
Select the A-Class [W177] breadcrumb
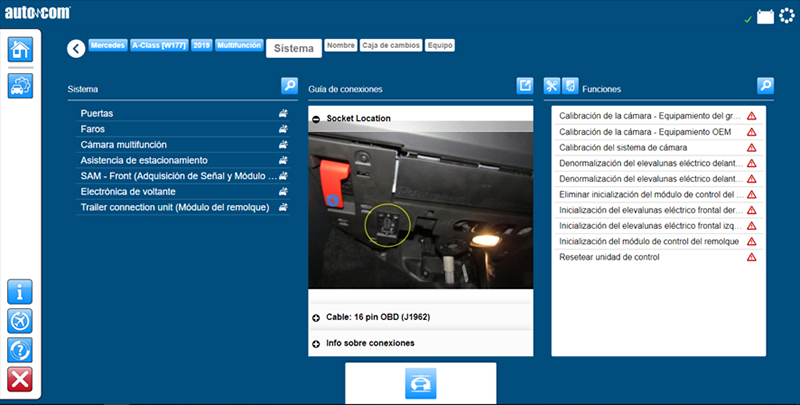pyautogui.click(x=159, y=45)
